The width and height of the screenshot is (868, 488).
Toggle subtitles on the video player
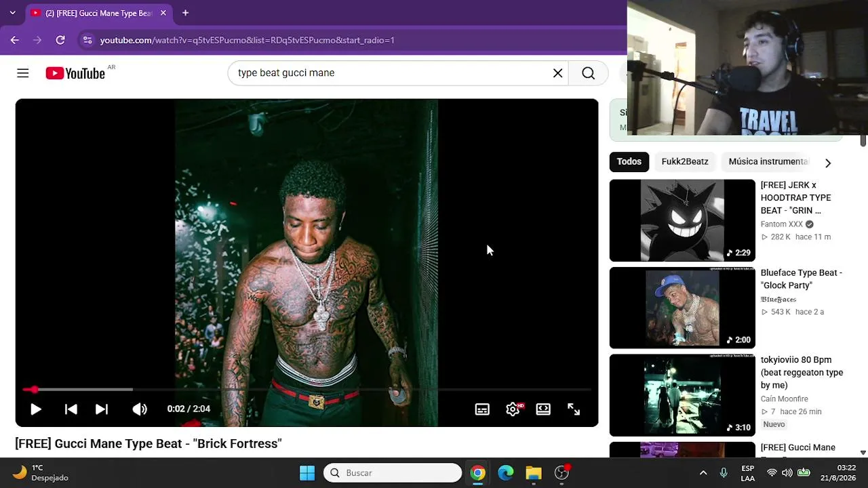click(482, 409)
